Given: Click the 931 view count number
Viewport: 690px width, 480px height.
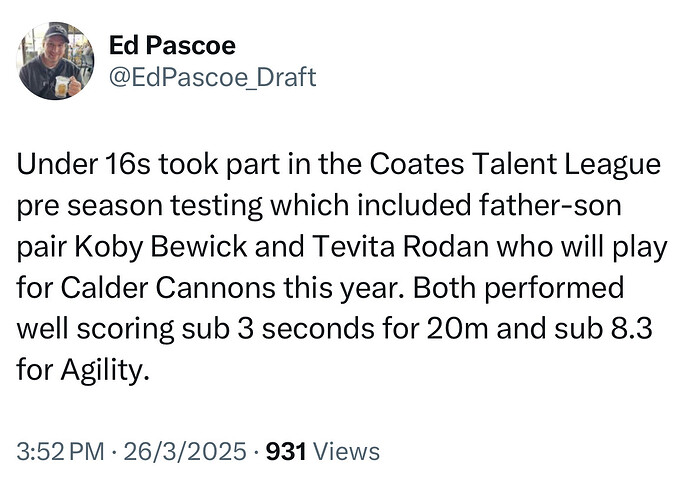Looking at the screenshot, I should click(286, 451).
